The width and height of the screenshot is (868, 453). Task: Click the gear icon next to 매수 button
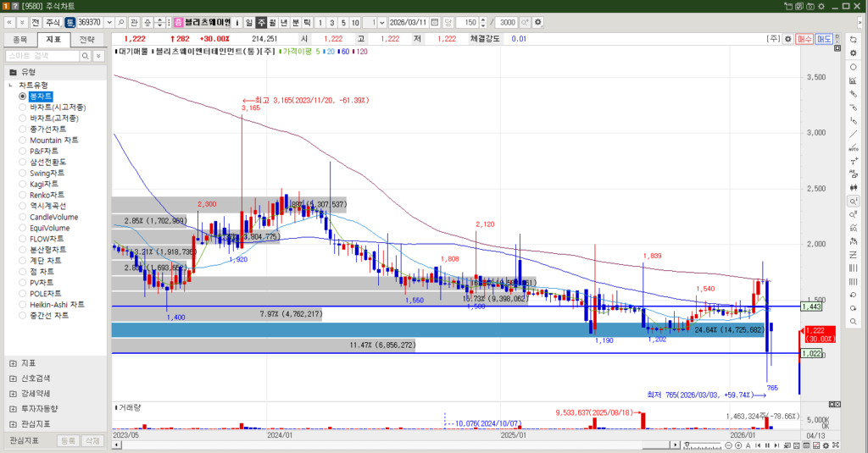click(x=787, y=39)
